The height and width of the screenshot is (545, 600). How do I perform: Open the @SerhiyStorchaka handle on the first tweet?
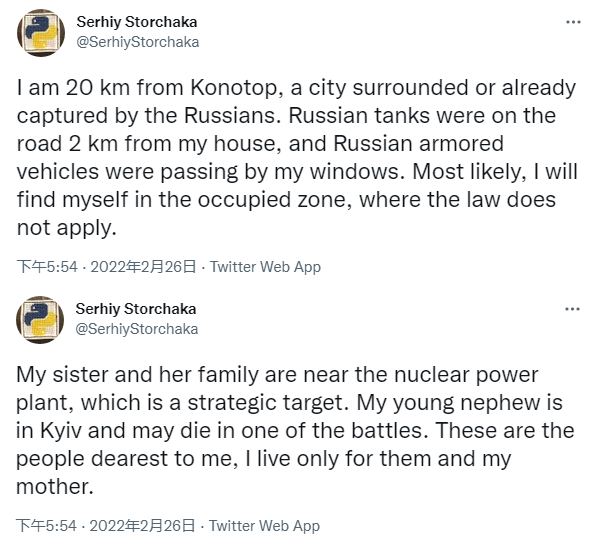point(138,42)
